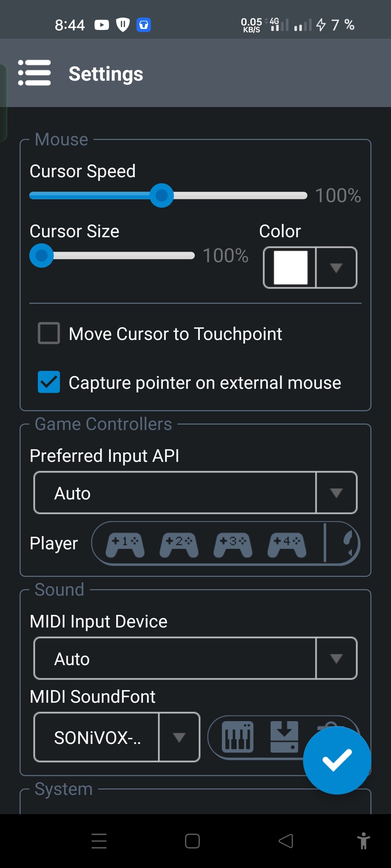Screen dimensions: 391x868
Task: Open the hamburger menu beside Settings
Action: coord(34,73)
